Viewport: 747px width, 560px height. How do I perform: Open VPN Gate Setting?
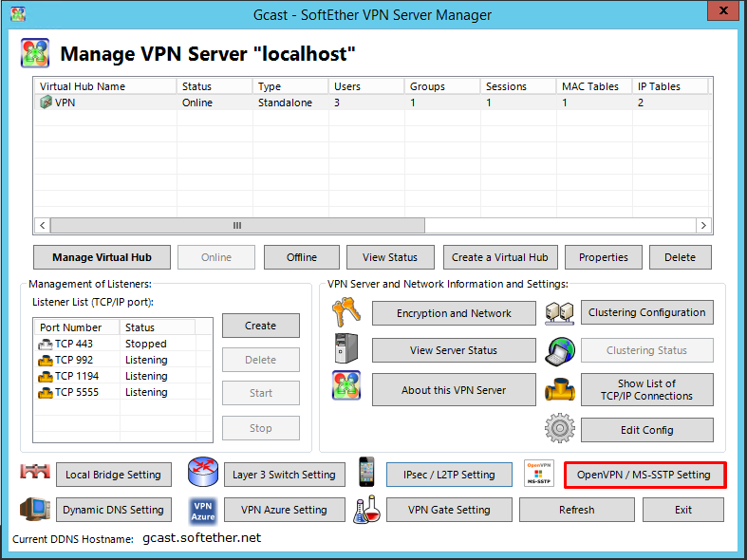pos(449,510)
